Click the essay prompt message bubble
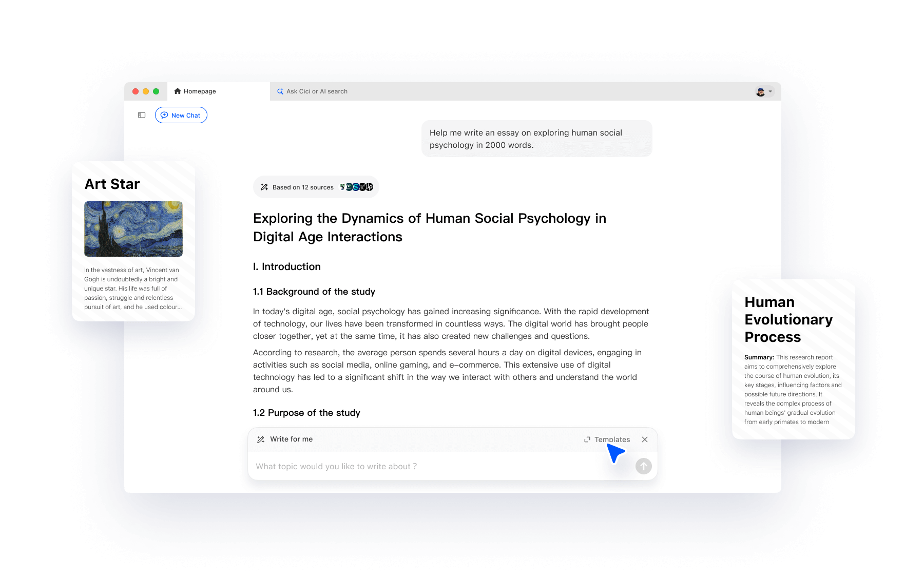 click(536, 139)
